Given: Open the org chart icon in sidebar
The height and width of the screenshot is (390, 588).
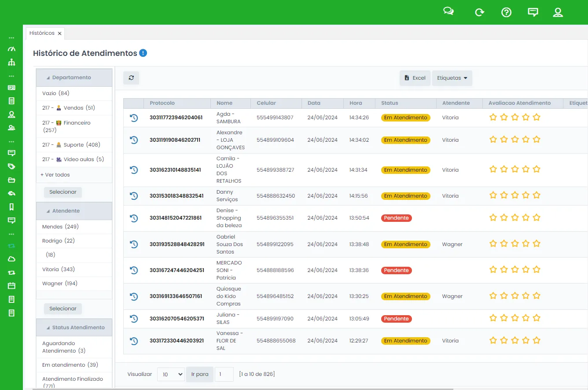Looking at the screenshot, I should click(x=11, y=63).
